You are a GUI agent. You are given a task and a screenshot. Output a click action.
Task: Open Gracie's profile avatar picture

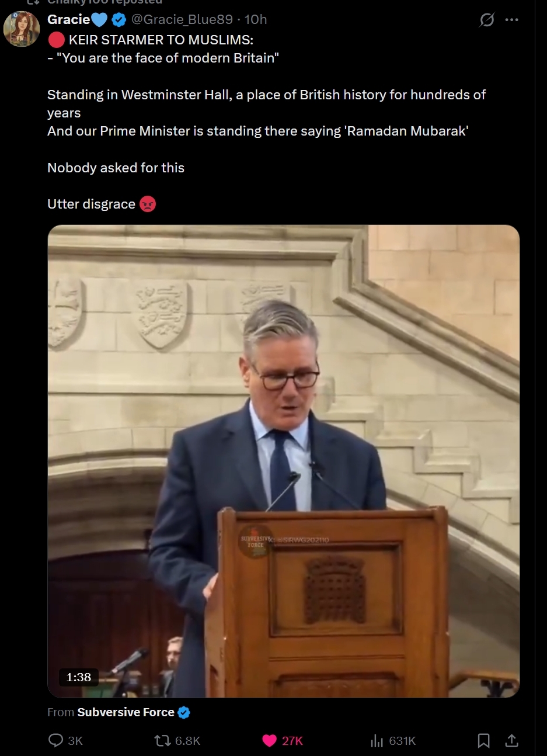22,28
